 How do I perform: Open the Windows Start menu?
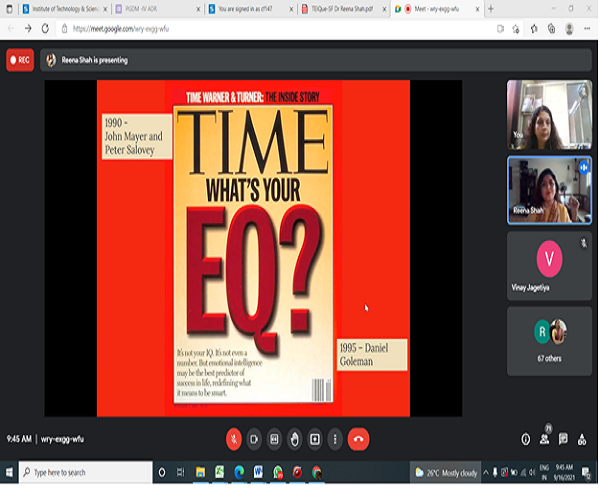(x=9, y=472)
